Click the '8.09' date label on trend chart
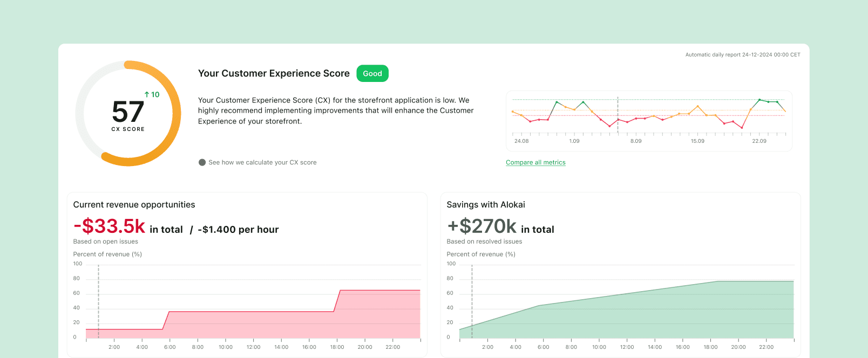Viewport: 868px width, 358px height. pyautogui.click(x=636, y=141)
